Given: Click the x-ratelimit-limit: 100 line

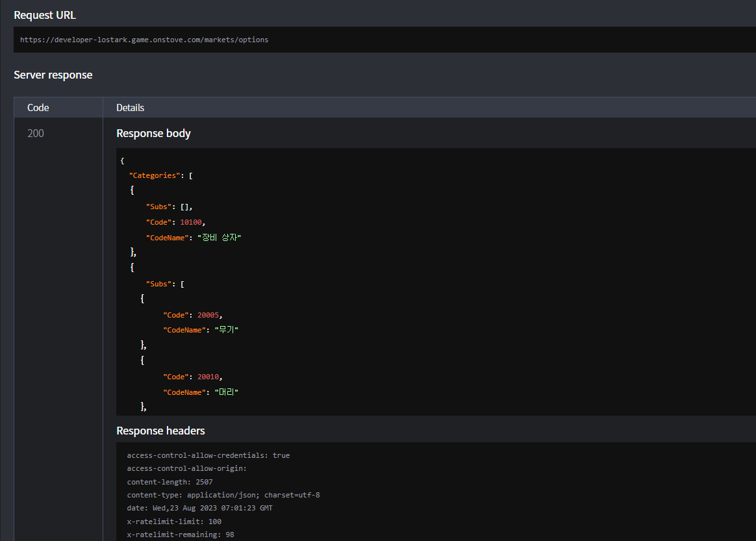Looking at the screenshot, I should 174,522.
